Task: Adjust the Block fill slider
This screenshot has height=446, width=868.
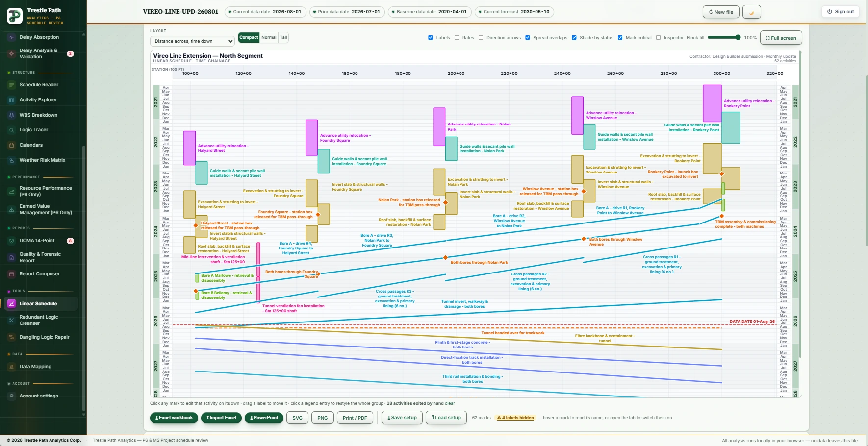Action: (724, 37)
